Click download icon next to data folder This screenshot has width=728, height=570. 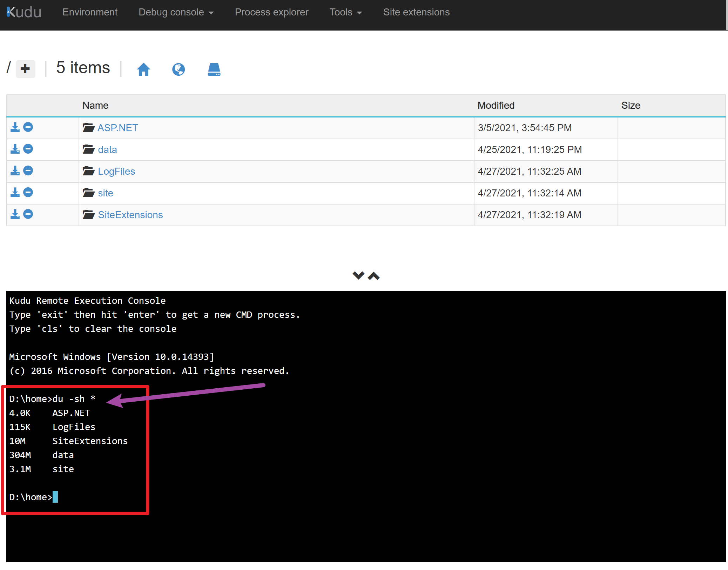point(16,149)
